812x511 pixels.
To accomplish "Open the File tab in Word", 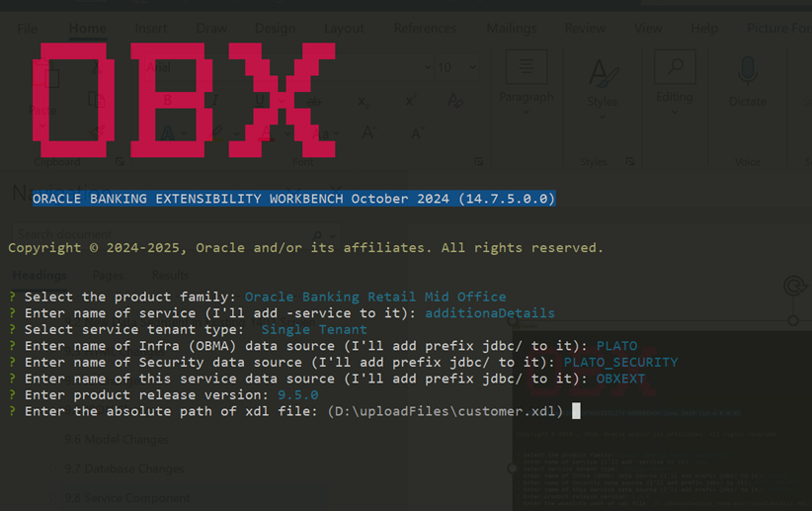I will 27,29.
